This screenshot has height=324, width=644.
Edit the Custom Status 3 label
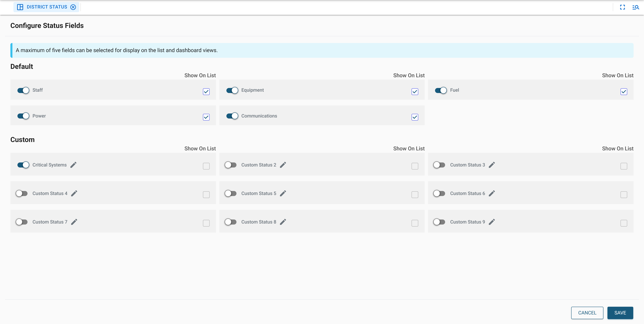492,165
